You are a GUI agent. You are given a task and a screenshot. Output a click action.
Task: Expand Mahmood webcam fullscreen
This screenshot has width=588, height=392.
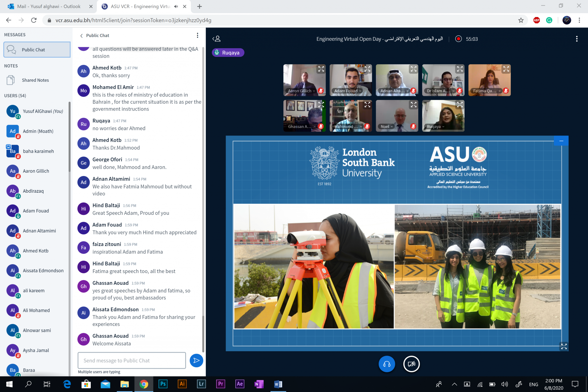pos(367,105)
